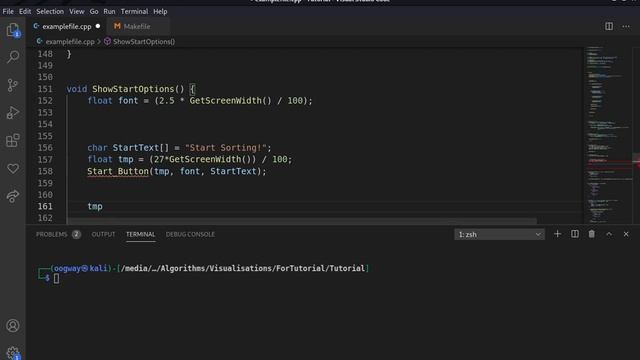Open the Source Control view
640x360 pixels.
tap(13, 85)
